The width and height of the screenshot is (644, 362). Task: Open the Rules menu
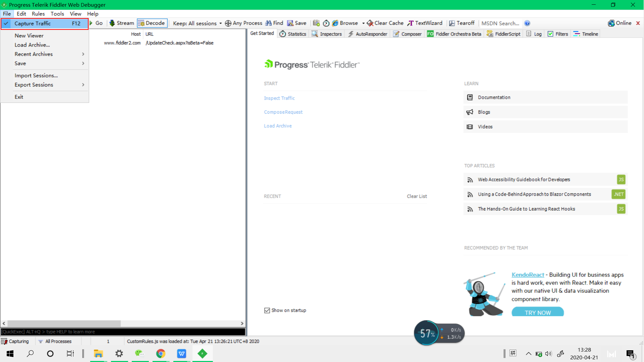[x=38, y=14]
